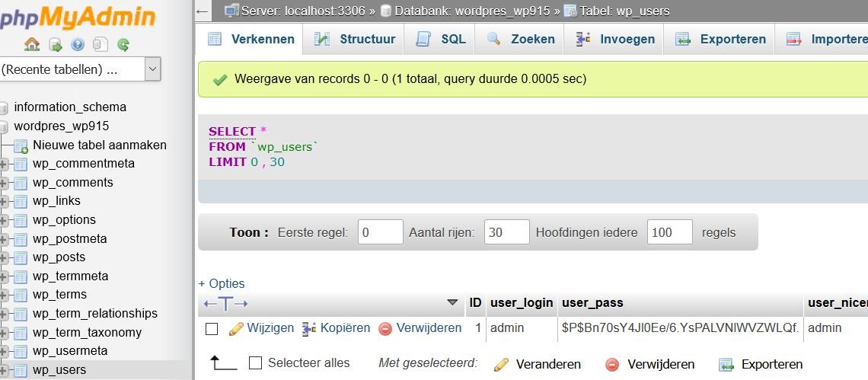Click the document icon in the sidebar toolbar
The height and width of the screenshot is (380, 868).
pos(101,44)
